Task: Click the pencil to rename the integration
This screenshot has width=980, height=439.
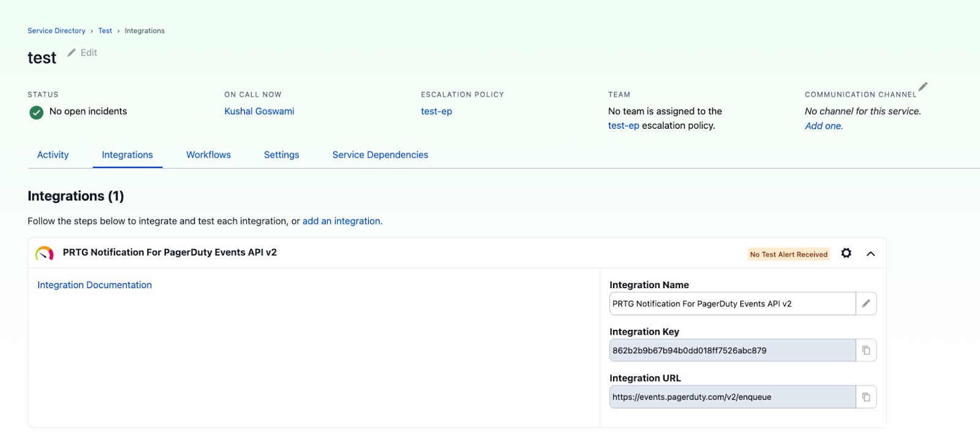Action: pos(866,303)
